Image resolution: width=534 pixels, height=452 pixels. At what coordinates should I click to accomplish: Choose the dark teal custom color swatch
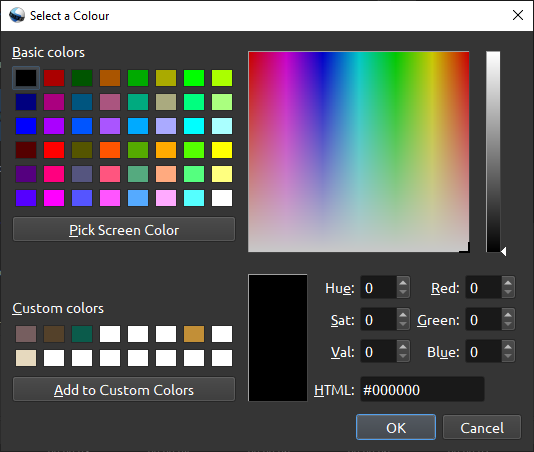82,334
